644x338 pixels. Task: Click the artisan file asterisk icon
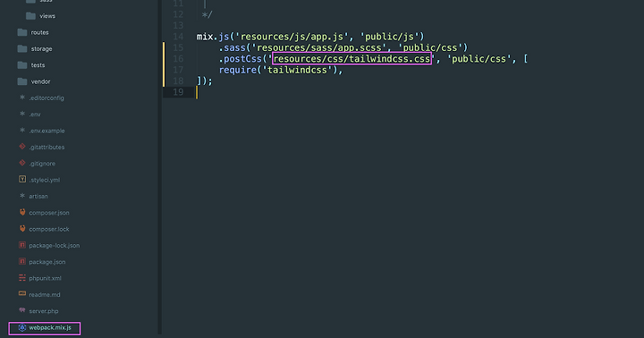coord(22,196)
